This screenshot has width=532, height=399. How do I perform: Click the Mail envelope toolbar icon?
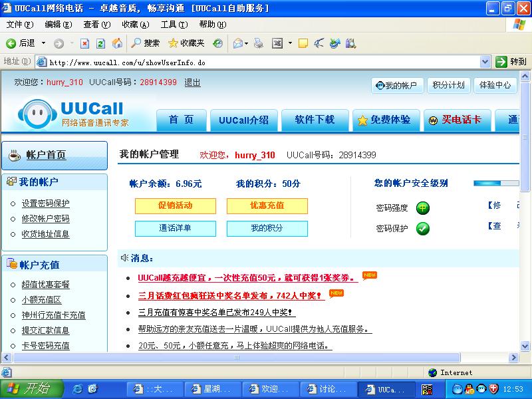[238, 43]
